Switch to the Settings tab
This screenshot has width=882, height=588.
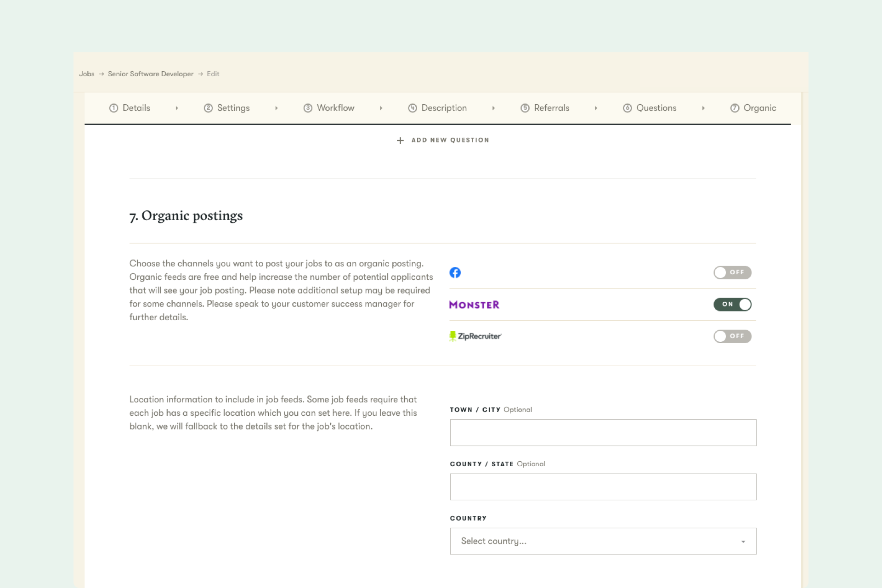[233, 107]
